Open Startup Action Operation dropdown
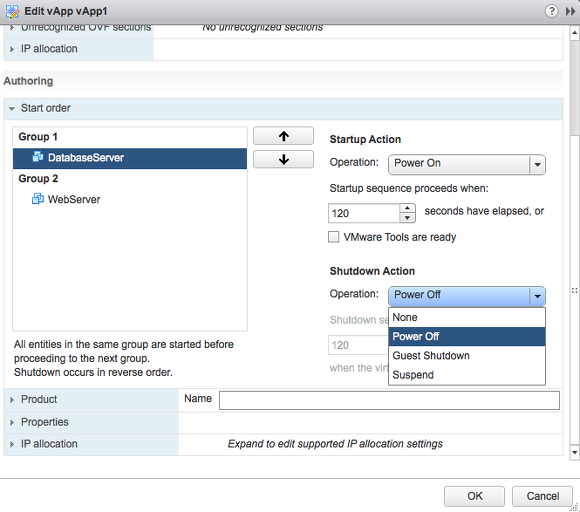 pos(466,164)
